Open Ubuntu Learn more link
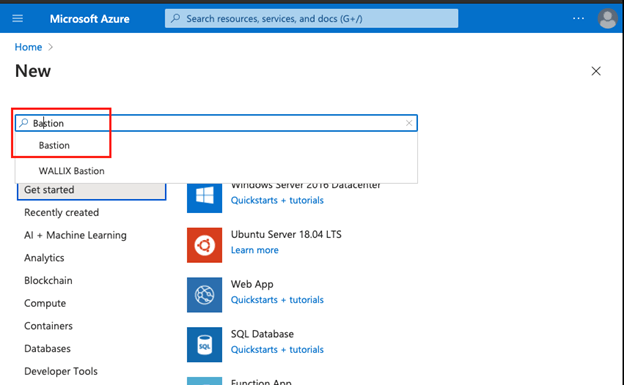Viewport: 624px width, 385px height. pos(255,250)
